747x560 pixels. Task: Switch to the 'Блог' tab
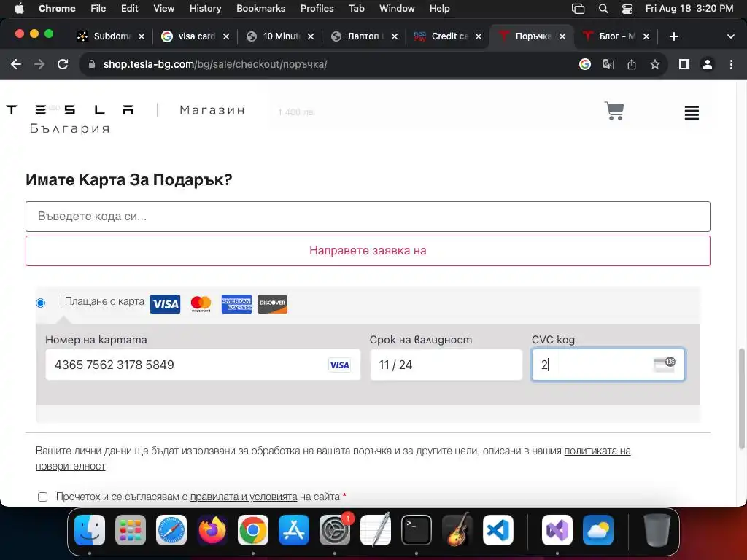(x=614, y=36)
